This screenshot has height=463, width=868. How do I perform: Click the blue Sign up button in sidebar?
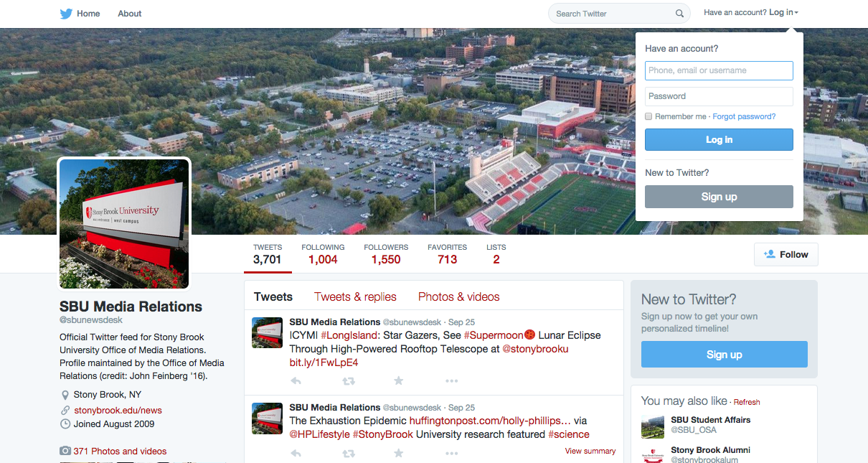(x=725, y=355)
